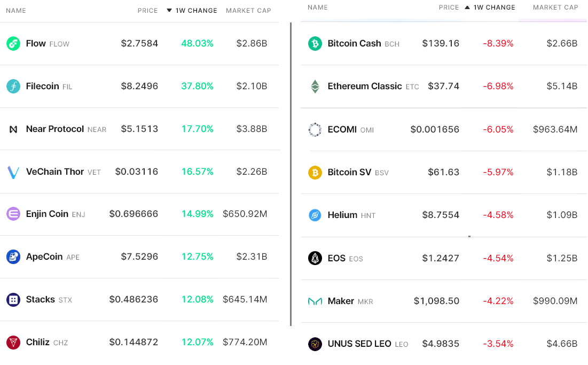Click the Ethereum Classic logo icon
Viewport: 588px width, 365px height.
(315, 87)
